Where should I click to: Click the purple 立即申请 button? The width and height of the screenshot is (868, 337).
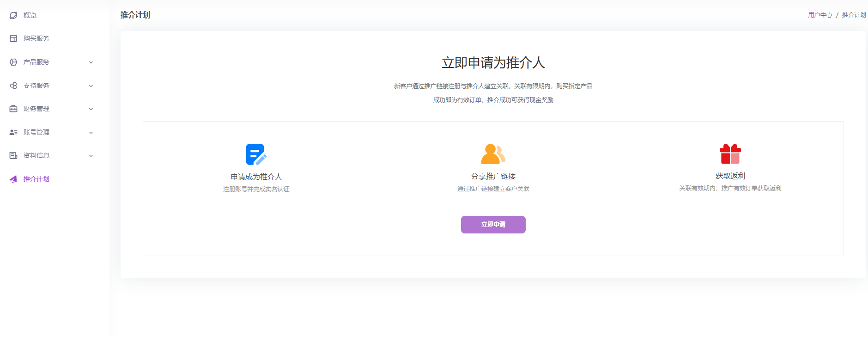click(493, 225)
